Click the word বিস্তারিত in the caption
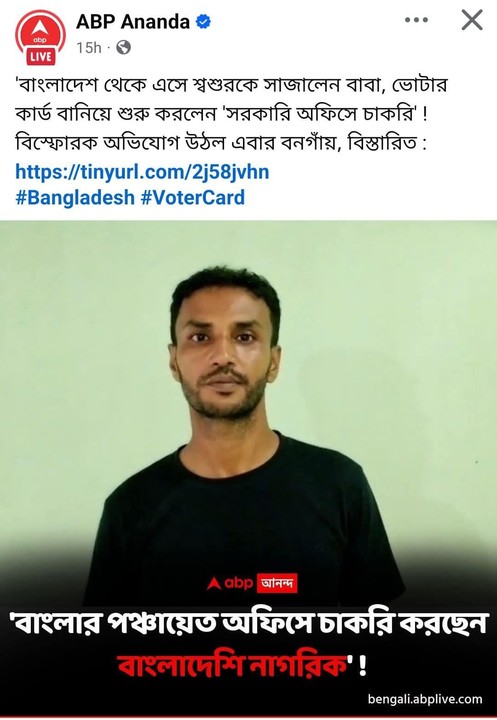The height and width of the screenshot is (720, 497). [382, 143]
